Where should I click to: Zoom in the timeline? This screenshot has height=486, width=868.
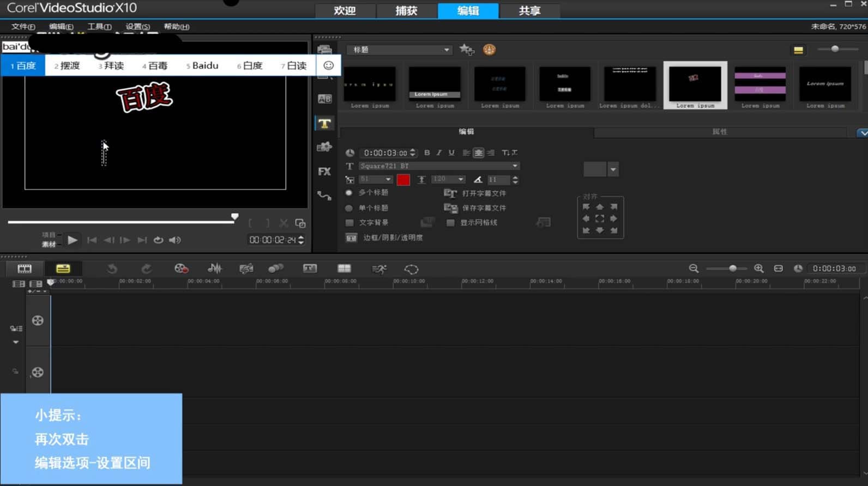[x=758, y=269]
